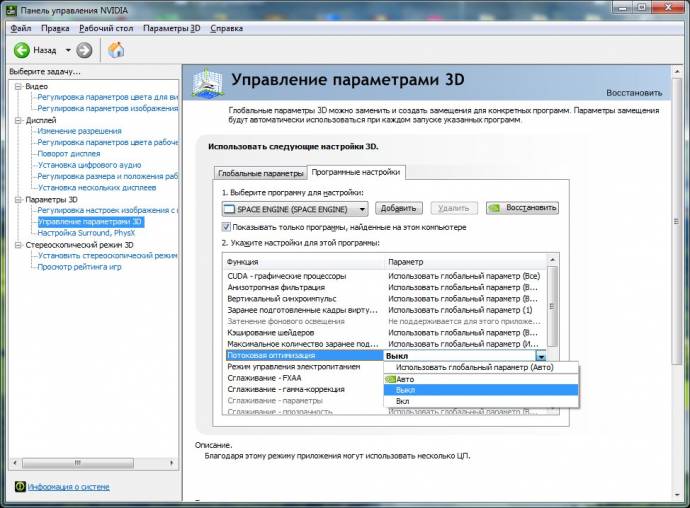690x508 pixels.
Task: Click the system information icon at bottom left
Action: pos(20,486)
